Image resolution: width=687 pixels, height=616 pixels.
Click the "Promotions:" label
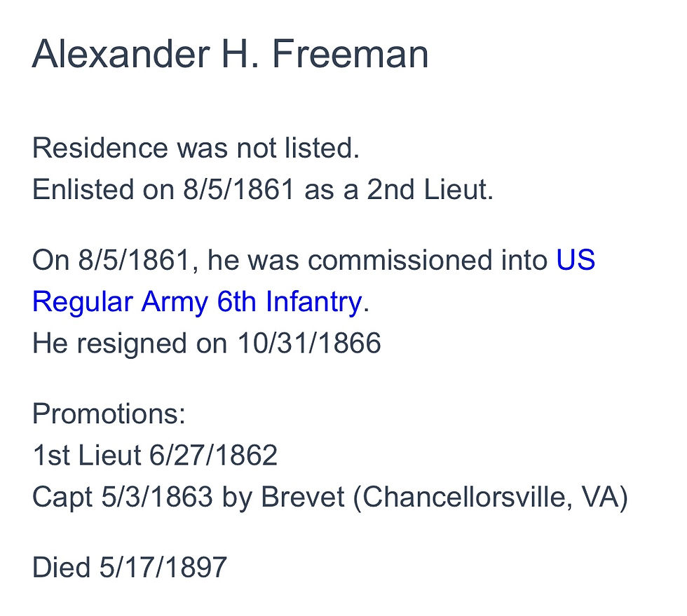click(x=109, y=414)
